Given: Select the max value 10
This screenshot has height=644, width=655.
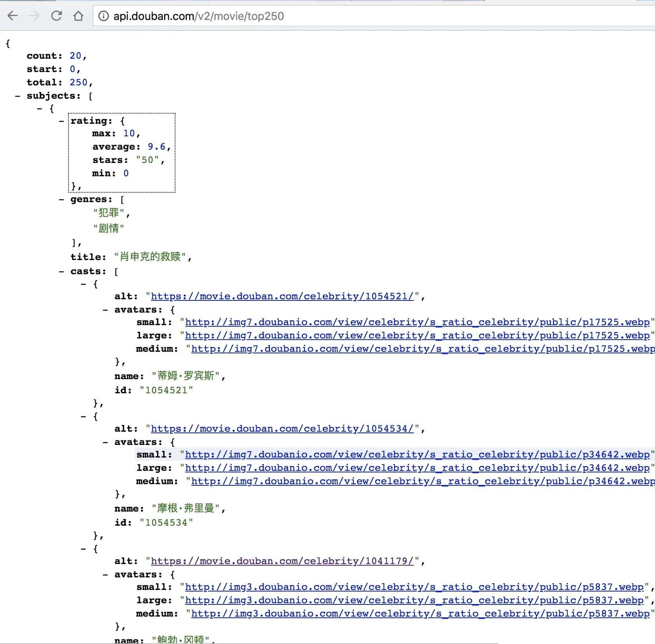Looking at the screenshot, I should point(129,134).
